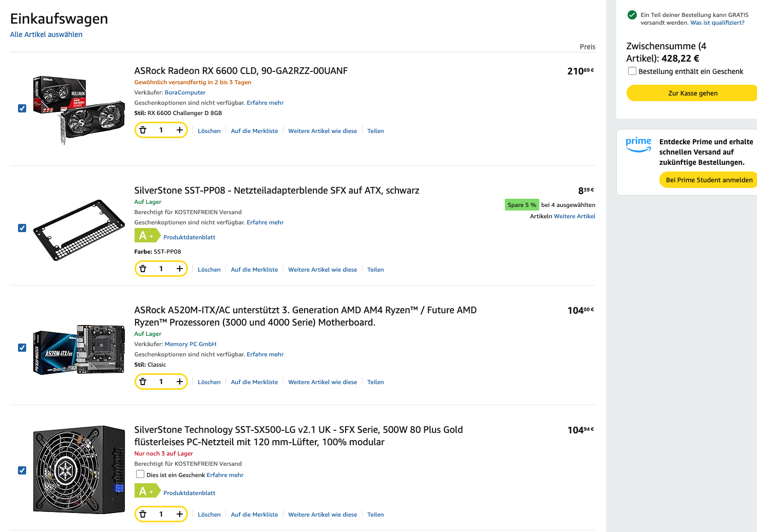Image resolution: width=757 pixels, height=532 pixels.
Task: Open Produktdatenblatt for SilverStone SST-PP08
Action: [189, 237]
